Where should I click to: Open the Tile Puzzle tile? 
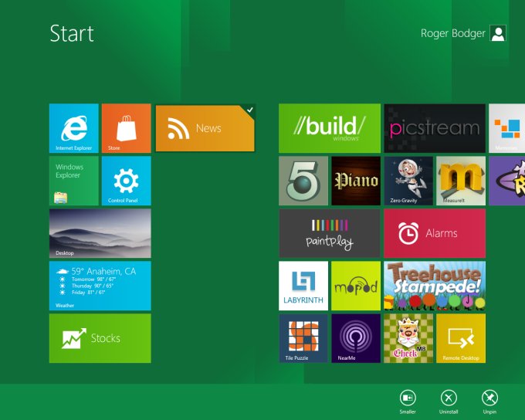click(303, 338)
